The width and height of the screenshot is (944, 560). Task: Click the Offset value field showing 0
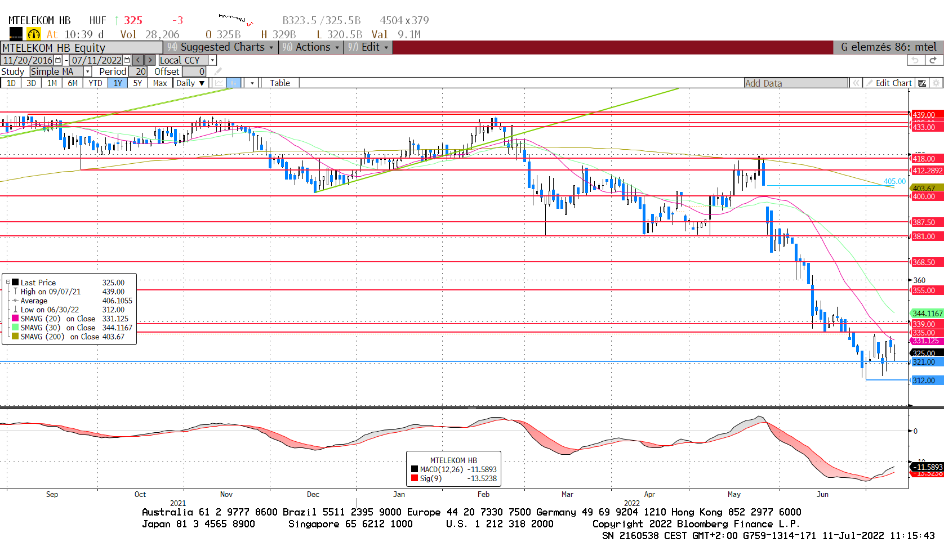coord(194,71)
